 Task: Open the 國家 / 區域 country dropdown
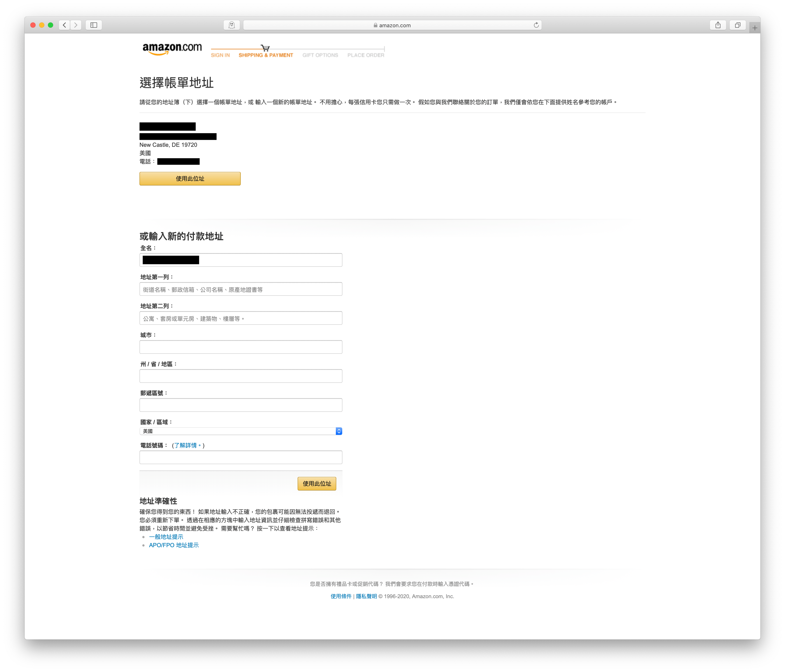coord(241,431)
